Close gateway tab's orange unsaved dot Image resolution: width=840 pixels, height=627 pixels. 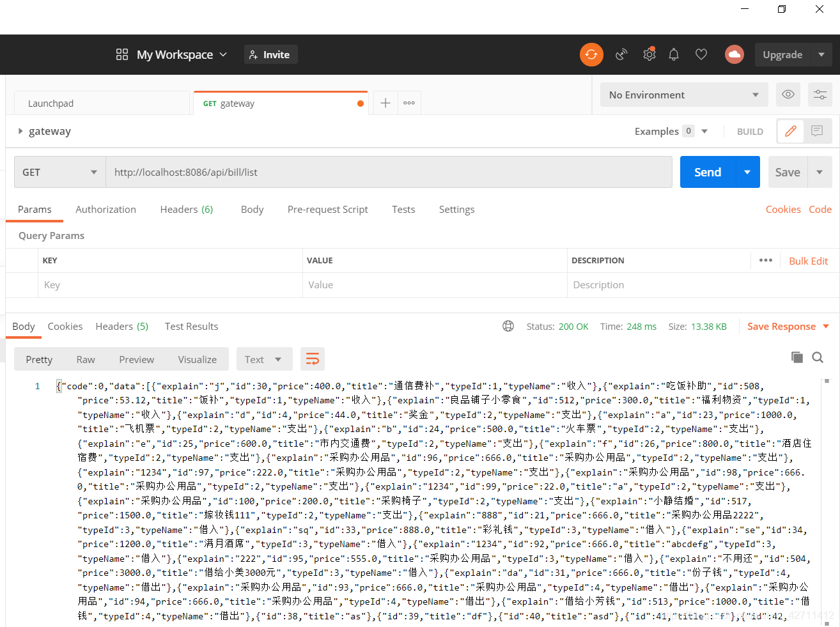[361, 104]
